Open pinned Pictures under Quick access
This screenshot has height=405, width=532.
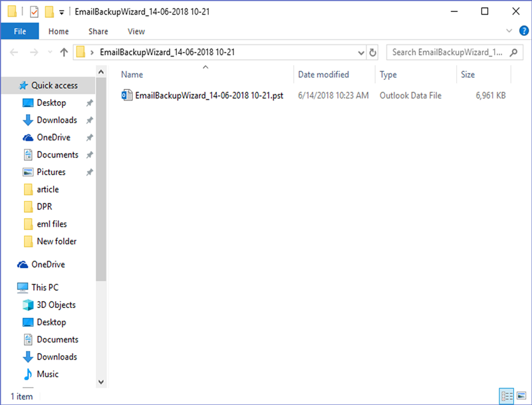[51, 172]
